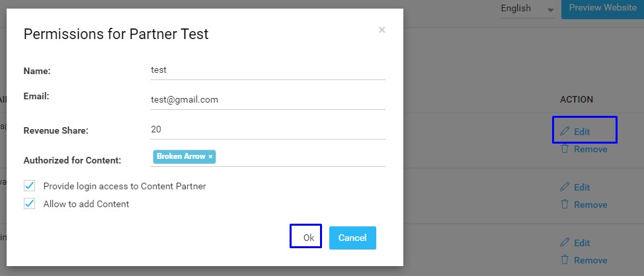Screen dimensions: 644x276
Task: Click the Authorized for Content selection field
Action: 268,157
